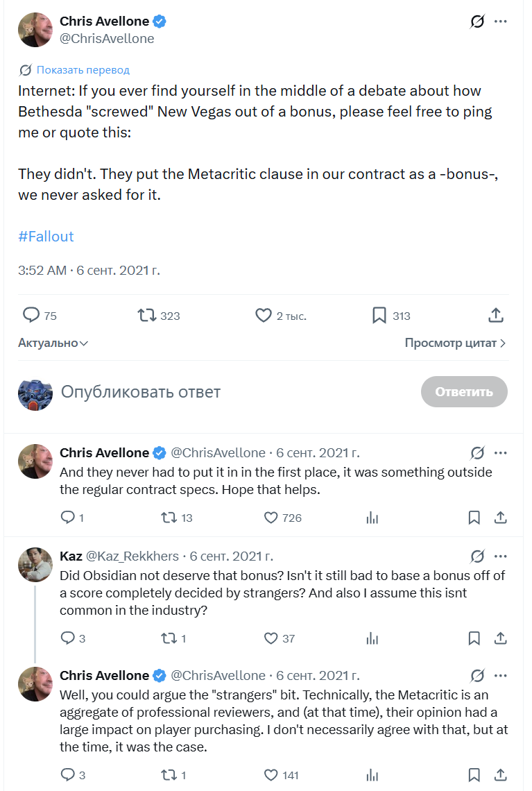
Task: Retweet the main post with 323 reposts
Action: [147, 316]
